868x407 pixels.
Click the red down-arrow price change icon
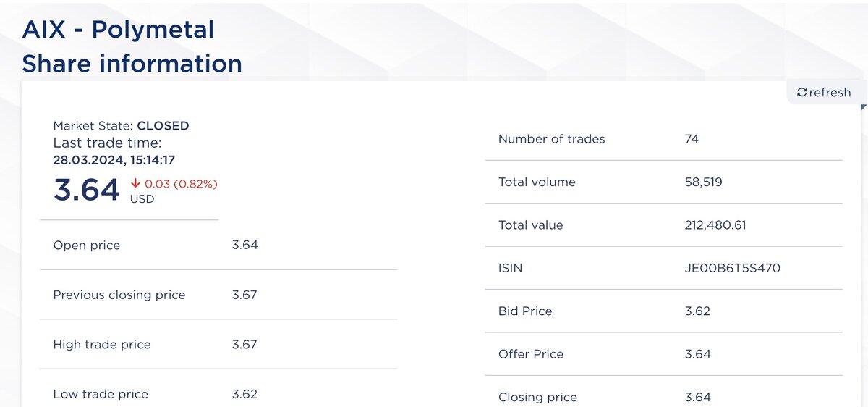(135, 184)
